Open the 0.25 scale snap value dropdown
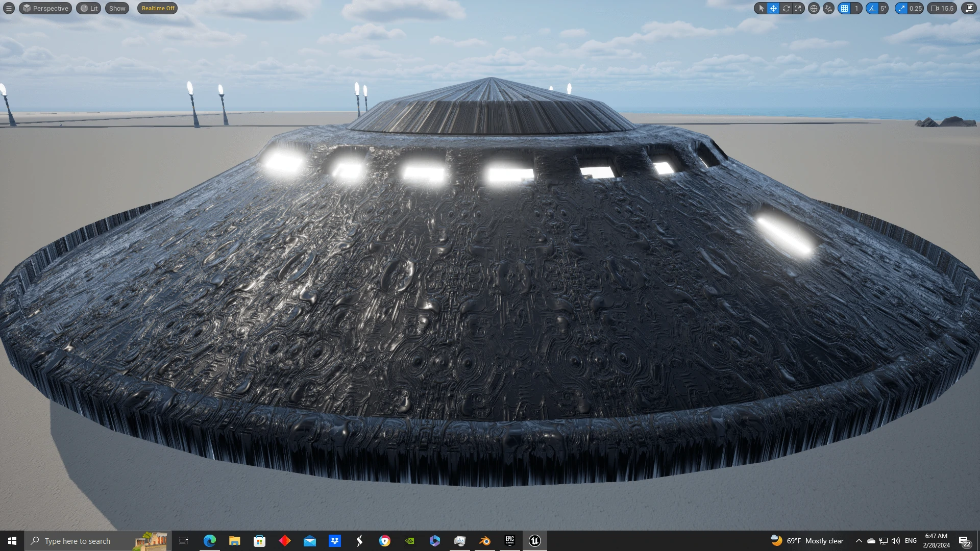Image resolution: width=980 pixels, height=551 pixels. pyautogui.click(x=916, y=8)
